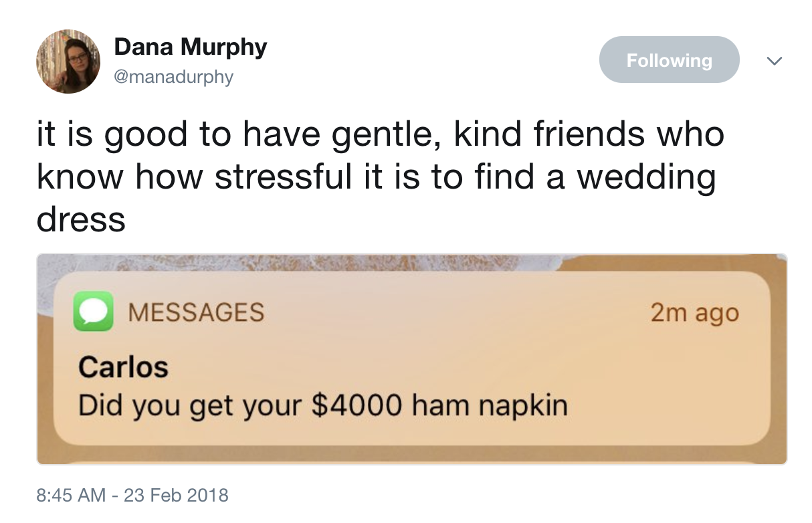Open Dana Murphy's profile picture

click(68, 62)
